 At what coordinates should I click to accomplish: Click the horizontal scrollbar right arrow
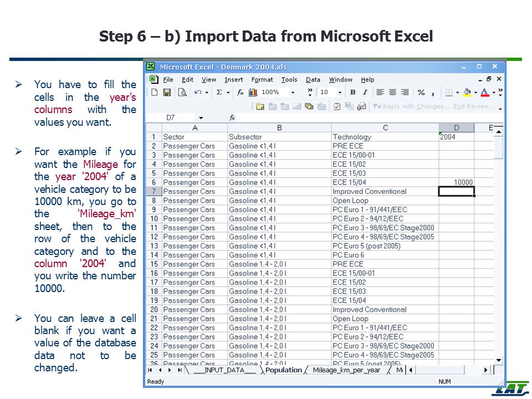(485, 370)
